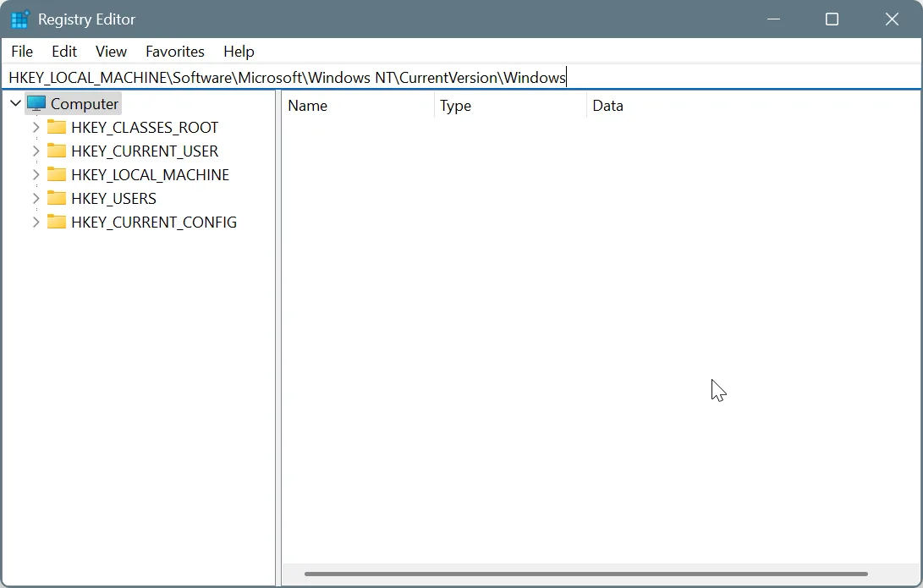Select the HKEY_USERS folder icon
This screenshot has width=923, height=588.
click(x=56, y=198)
